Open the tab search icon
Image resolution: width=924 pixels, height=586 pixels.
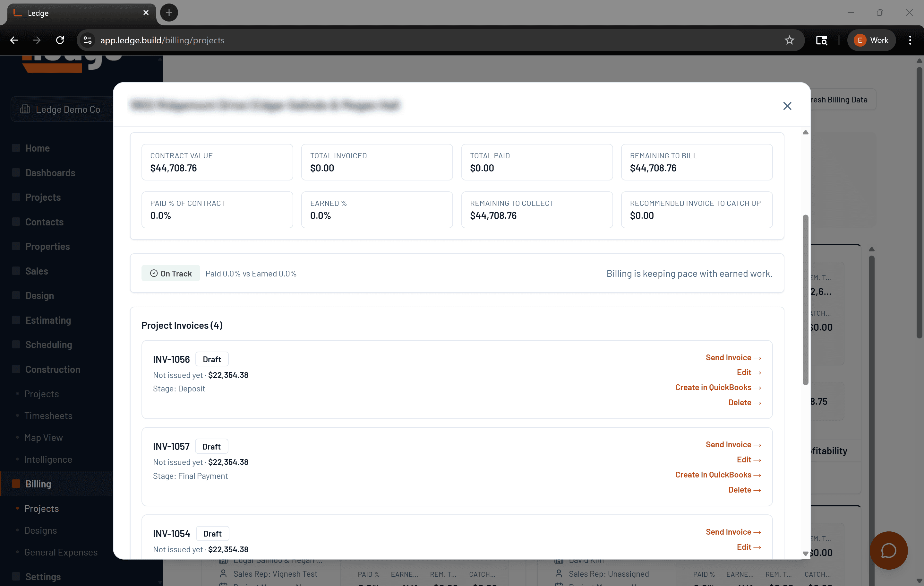tap(821, 40)
